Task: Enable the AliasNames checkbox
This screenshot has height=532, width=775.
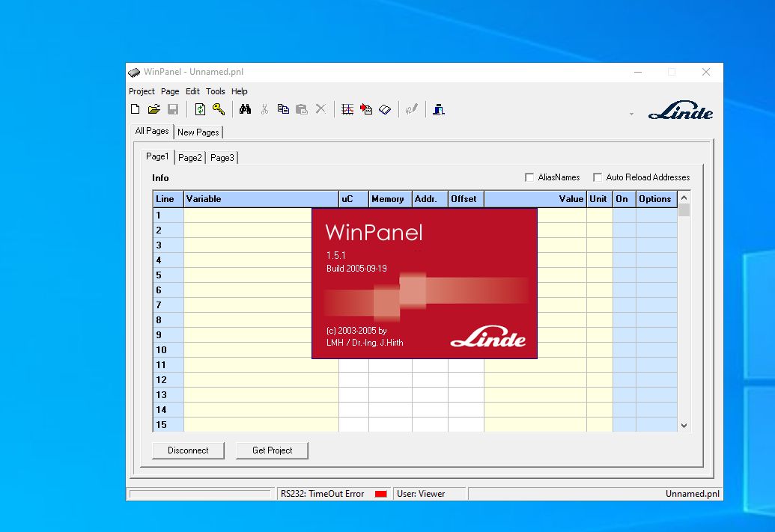Action: coord(530,177)
